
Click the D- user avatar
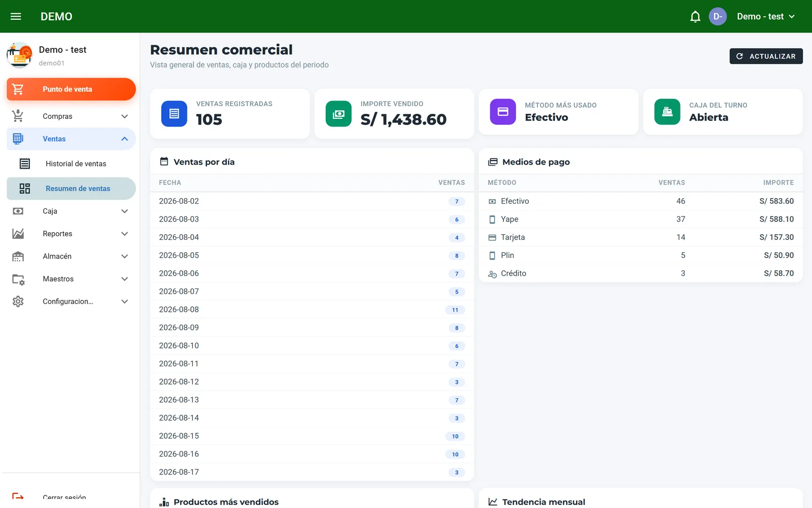pyautogui.click(x=718, y=16)
